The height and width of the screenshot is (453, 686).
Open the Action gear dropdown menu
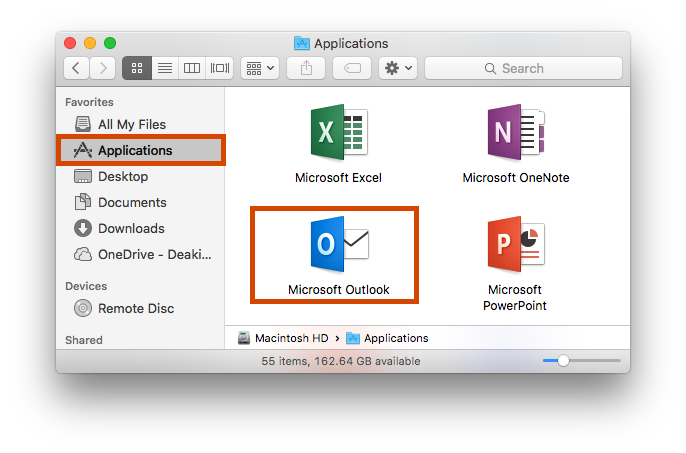397,68
